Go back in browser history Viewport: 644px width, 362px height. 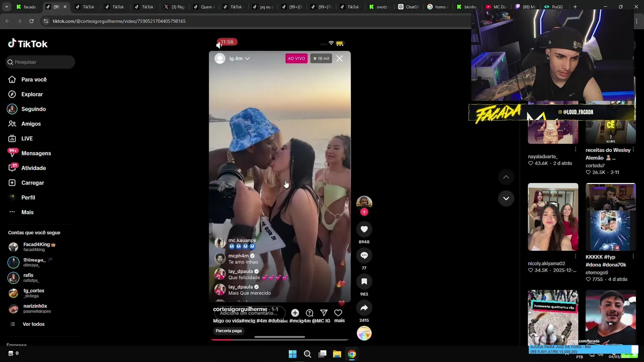pyautogui.click(x=7, y=21)
